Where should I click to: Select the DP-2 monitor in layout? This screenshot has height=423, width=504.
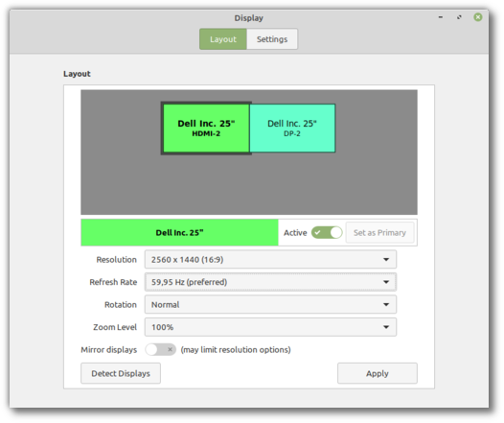pos(292,128)
